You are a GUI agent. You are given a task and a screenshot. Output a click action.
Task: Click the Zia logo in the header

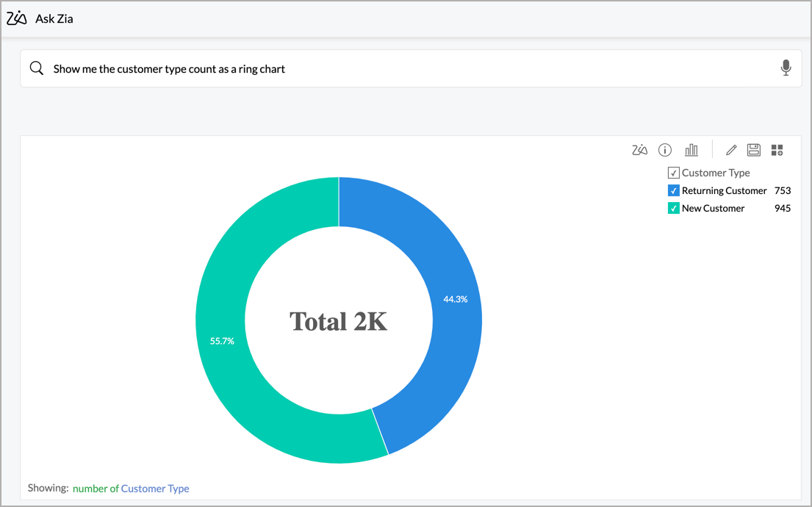[17, 18]
